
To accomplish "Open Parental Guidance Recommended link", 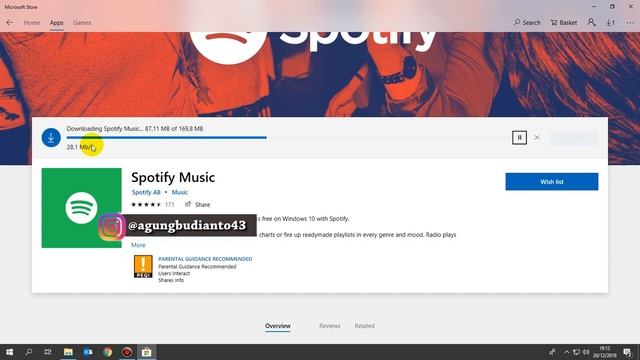I will pos(205,259).
